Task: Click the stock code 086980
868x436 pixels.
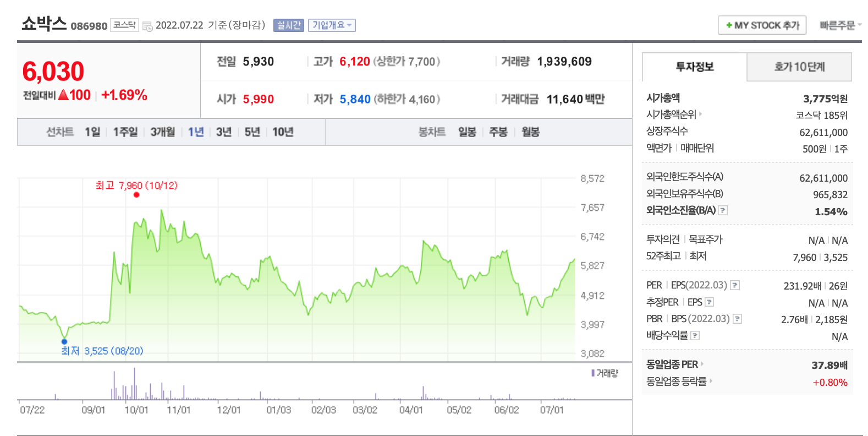Action: coord(89,26)
